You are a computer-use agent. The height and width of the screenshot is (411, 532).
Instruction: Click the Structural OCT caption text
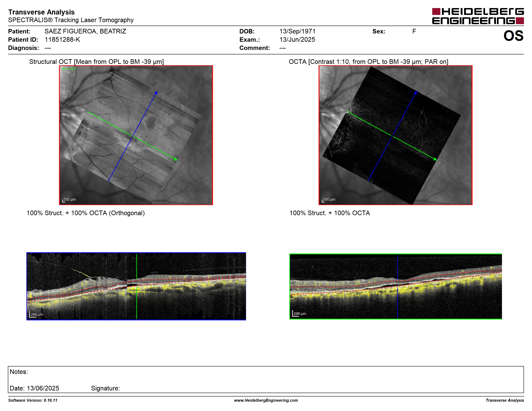tap(97, 62)
